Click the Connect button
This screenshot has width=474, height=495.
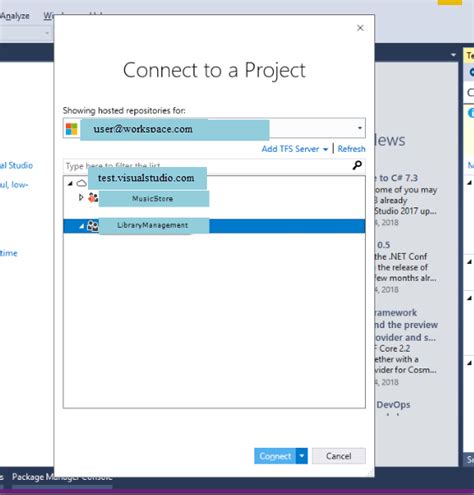click(x=275, y=456)
